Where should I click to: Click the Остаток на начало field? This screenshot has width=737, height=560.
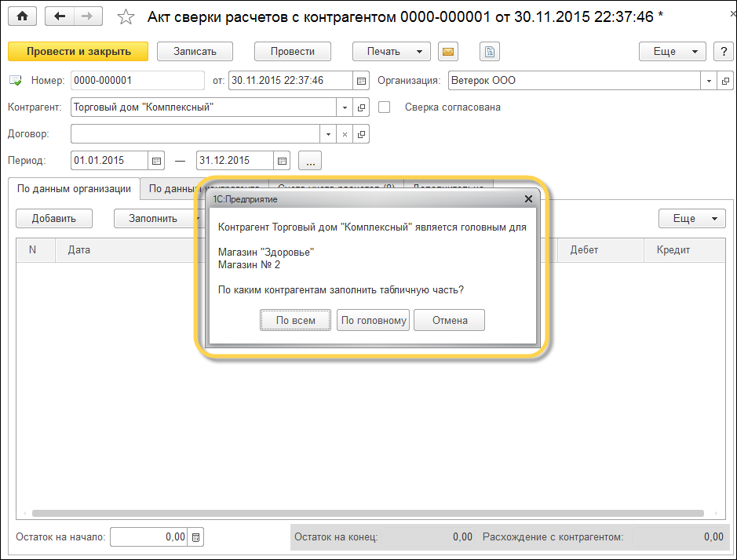(148, 537)
